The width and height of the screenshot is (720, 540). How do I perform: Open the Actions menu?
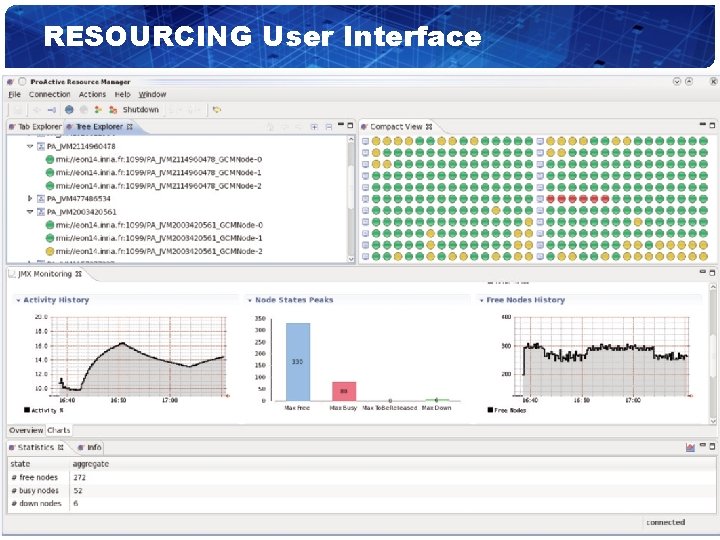92,94
